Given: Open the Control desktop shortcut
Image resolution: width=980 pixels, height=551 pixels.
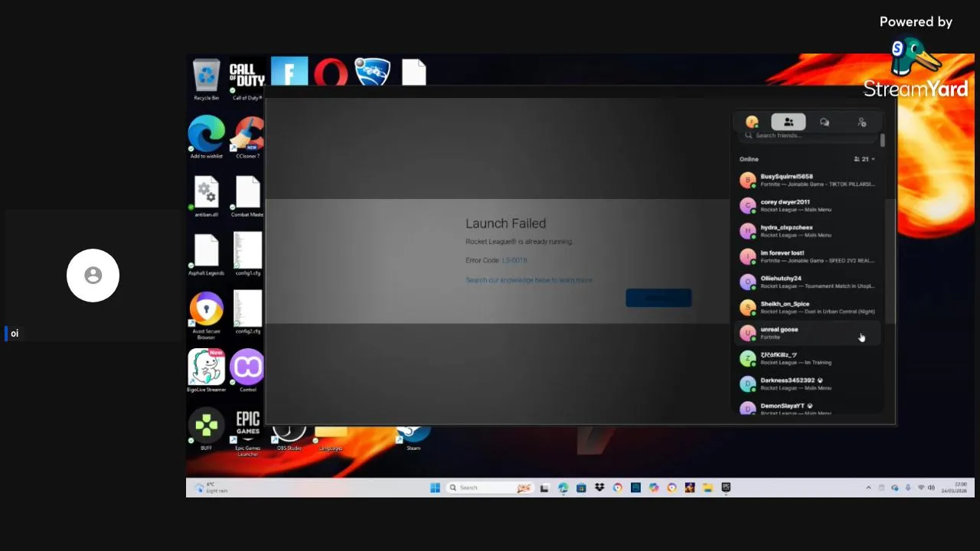Looking at the screenshot, I should point(247,371).
